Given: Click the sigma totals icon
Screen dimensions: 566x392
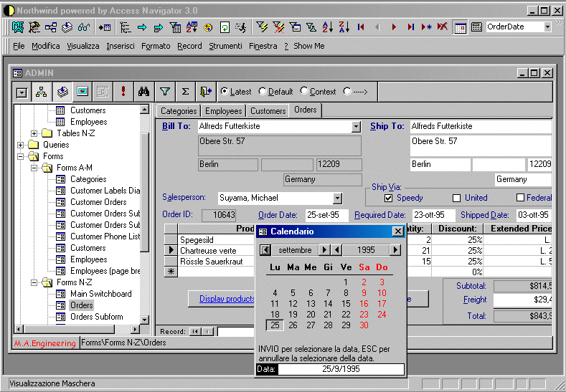Looking at the screenshot, I should pyautogui.click(x=186, y=92).
